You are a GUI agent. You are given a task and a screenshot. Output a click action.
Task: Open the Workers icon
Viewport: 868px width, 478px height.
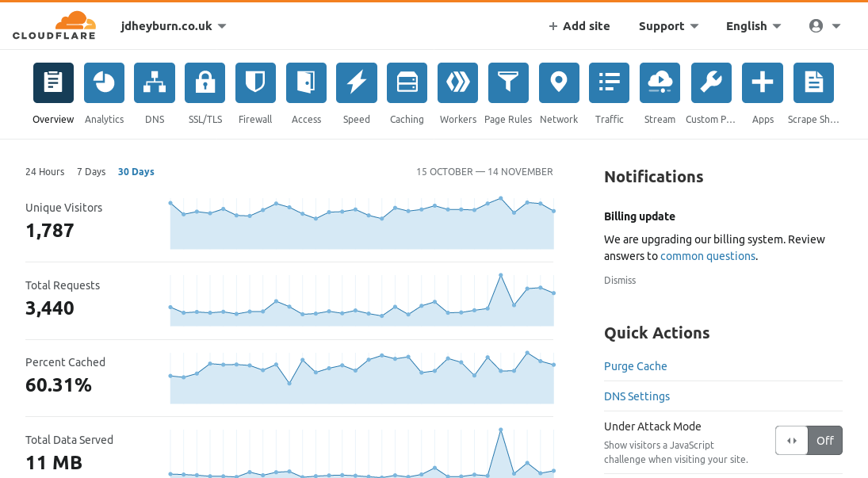tap(458, 83)
